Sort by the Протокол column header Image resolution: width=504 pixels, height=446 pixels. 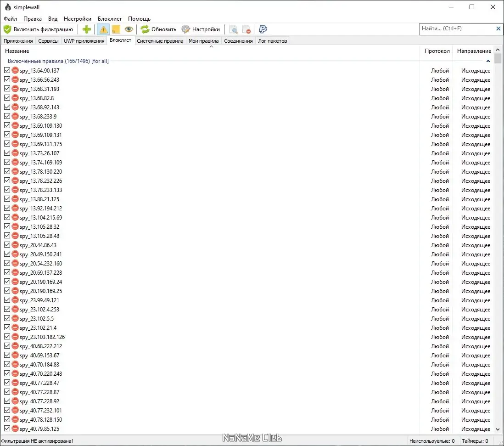[x=437, y=51]
